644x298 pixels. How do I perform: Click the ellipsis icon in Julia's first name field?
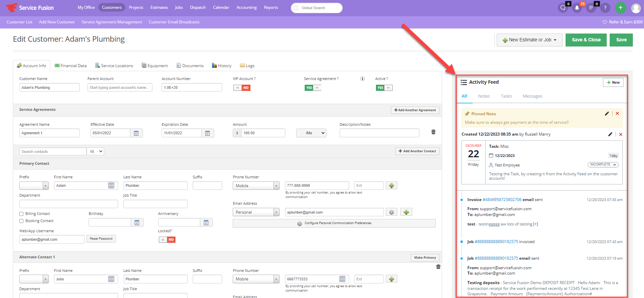coord(111,279)
